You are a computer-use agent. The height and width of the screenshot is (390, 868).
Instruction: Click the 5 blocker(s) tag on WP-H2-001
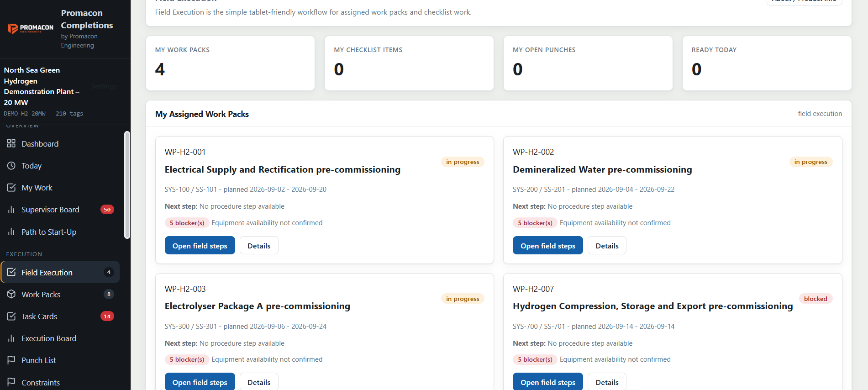click(187, 223)
